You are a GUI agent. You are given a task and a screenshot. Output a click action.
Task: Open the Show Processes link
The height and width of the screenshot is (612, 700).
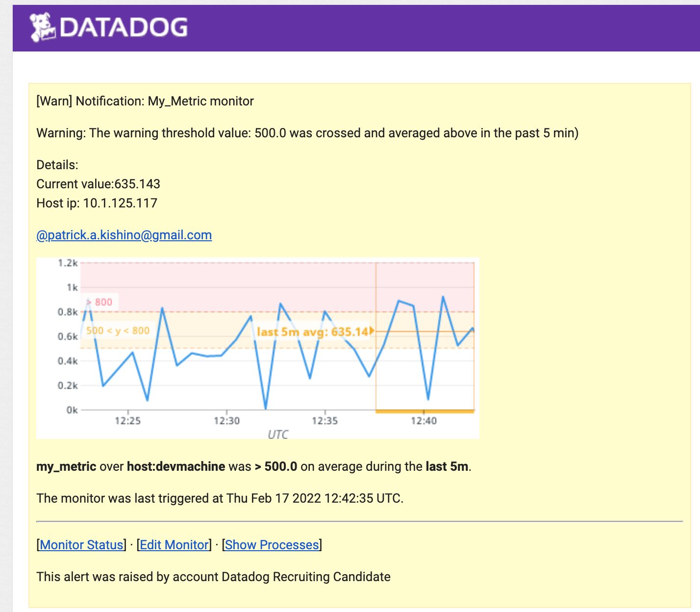pos(272,545)
